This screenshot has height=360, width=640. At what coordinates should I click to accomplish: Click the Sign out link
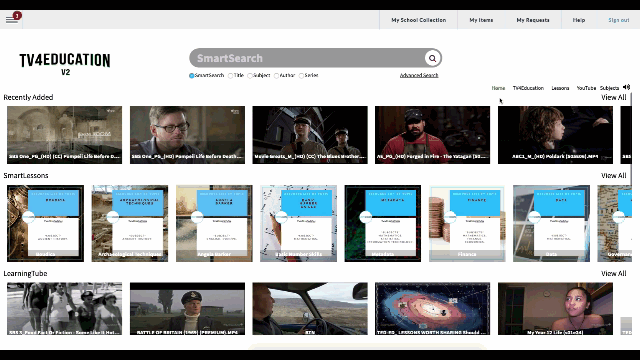click(619, 20)
